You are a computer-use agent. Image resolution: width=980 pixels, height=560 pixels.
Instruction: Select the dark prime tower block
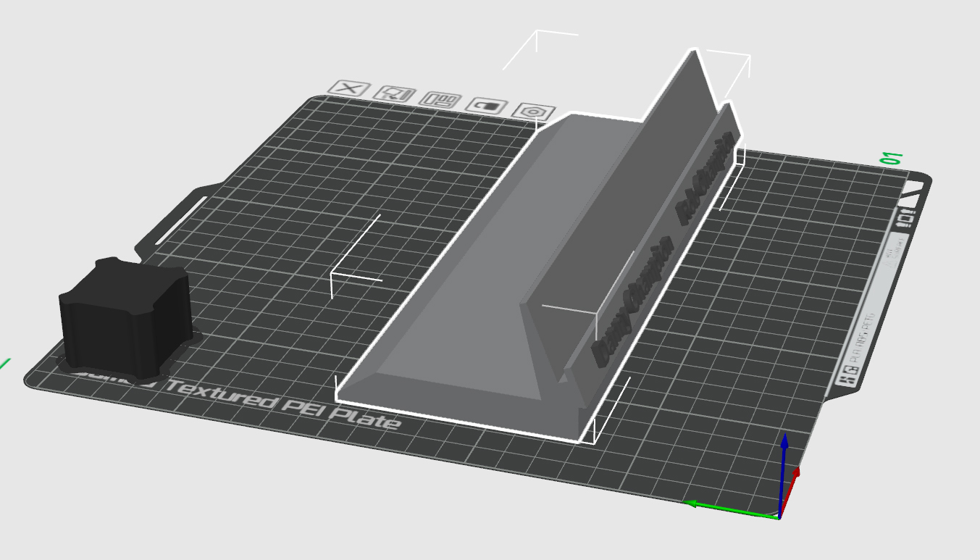tap(125, 319)
